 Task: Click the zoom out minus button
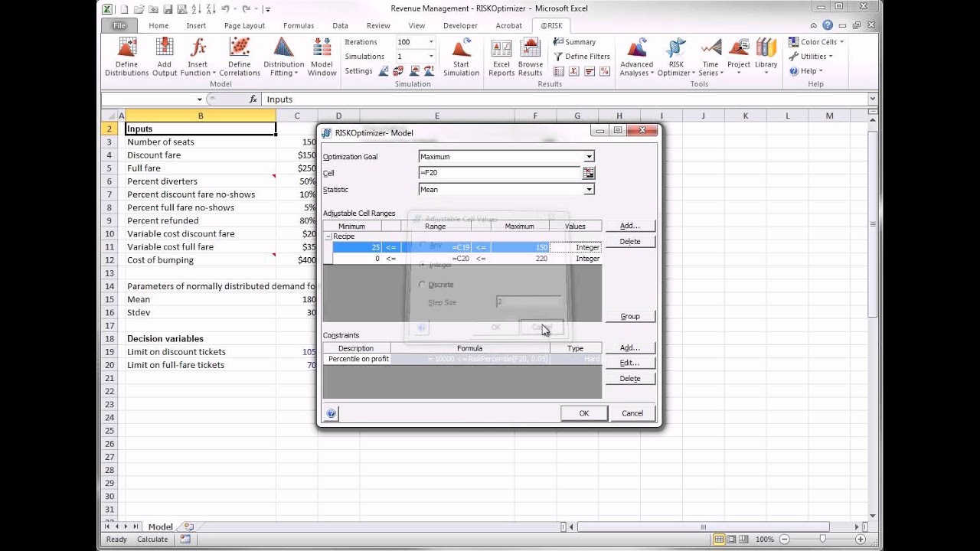785,540
